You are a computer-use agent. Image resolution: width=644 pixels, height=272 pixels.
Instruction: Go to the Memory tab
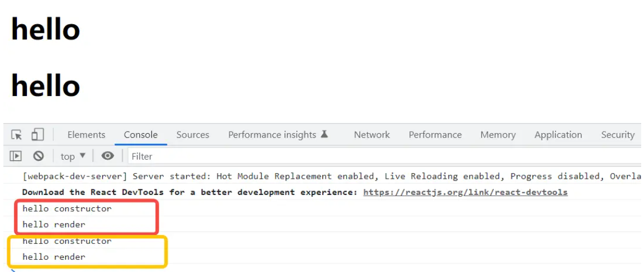pyautogui.click(x=498, y=134)
